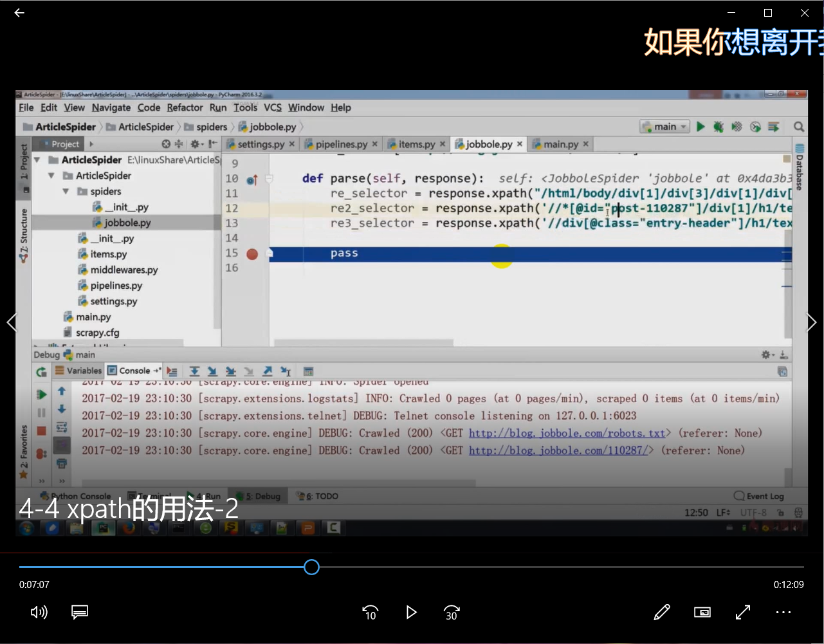
Task: Switch to main.py editor tab
Action: (x=560, y=144)
